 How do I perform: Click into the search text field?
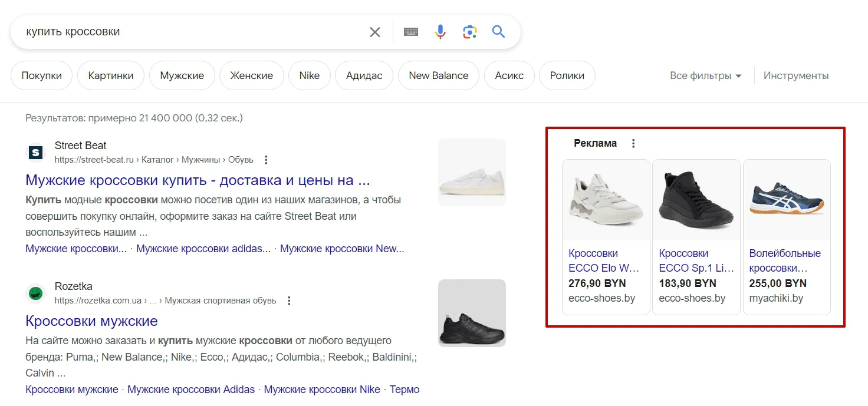pos(189,32)
